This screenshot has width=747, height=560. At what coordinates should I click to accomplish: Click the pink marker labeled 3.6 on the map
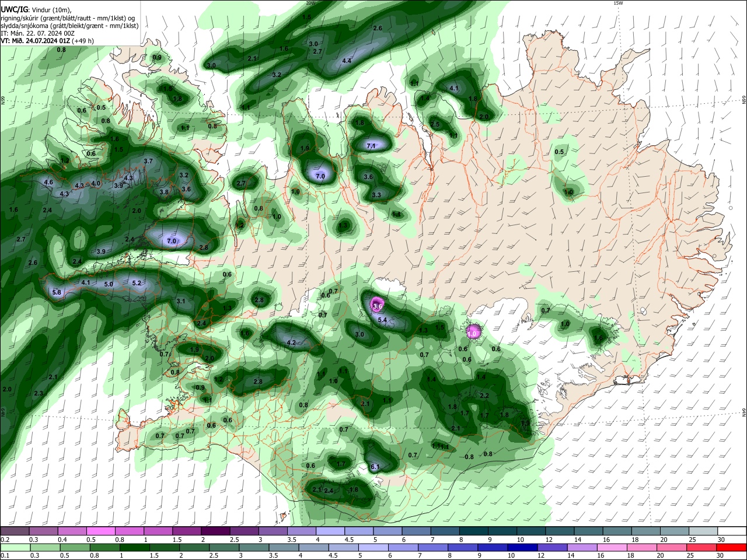pyautogui.click(x=377, y=305)
